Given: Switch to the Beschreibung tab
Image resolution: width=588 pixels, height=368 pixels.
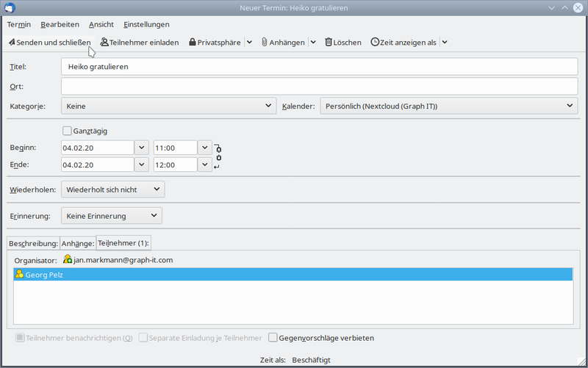Looking at the screenshot, I should 33,243.
